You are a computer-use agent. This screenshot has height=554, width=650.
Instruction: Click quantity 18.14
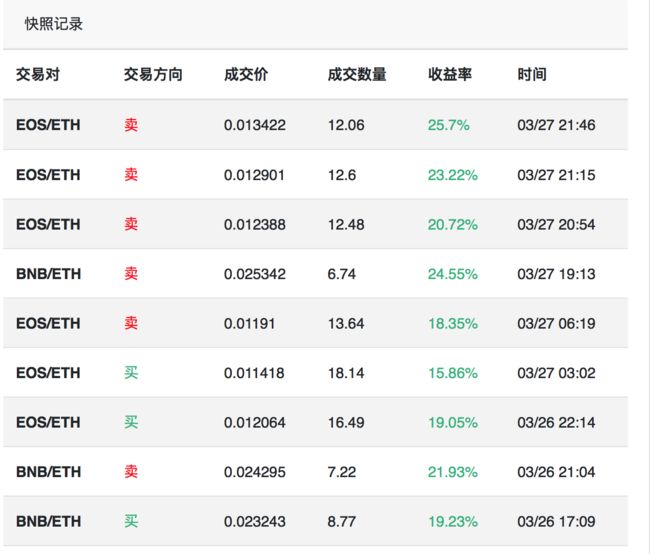pos(346,373)
